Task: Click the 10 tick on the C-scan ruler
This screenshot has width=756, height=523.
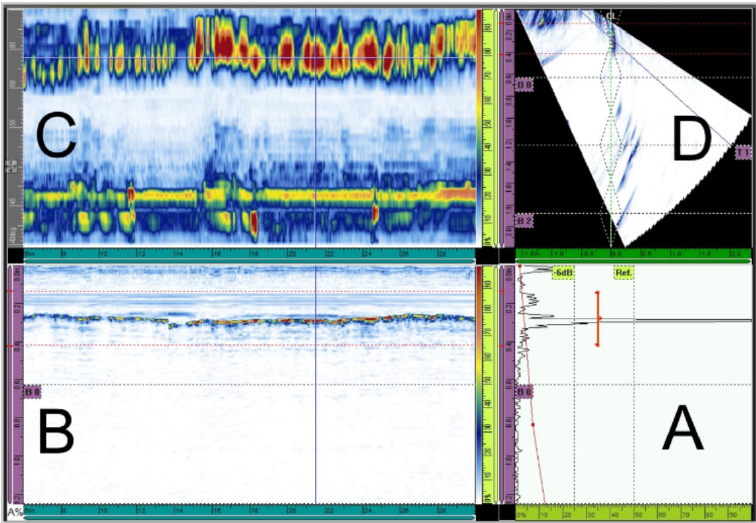Action: point(102,253)
